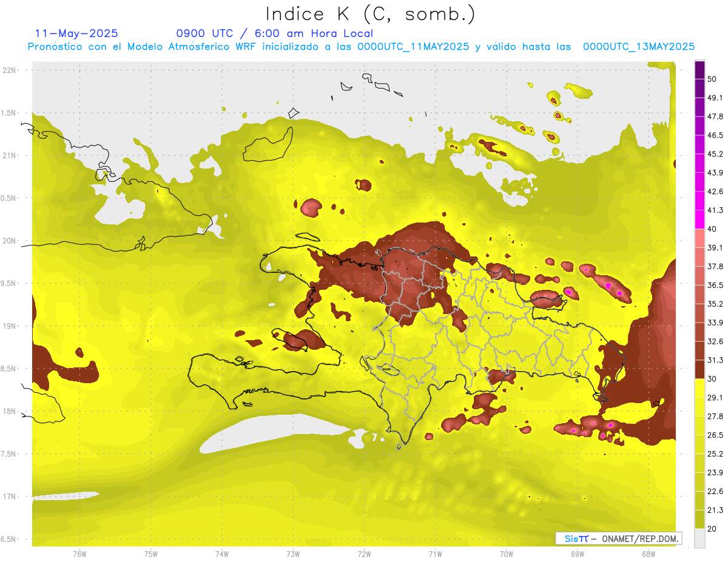The width and height of the screenshot is (728, 562).
Task: Select the "19N" latitude label
Action: click(x=10, y=326)
